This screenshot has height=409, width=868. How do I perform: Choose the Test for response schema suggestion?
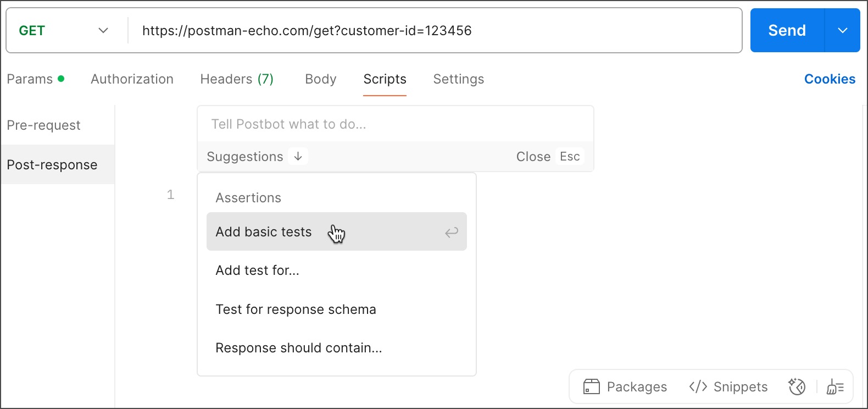pyautogui.click(x=296, y=309)
